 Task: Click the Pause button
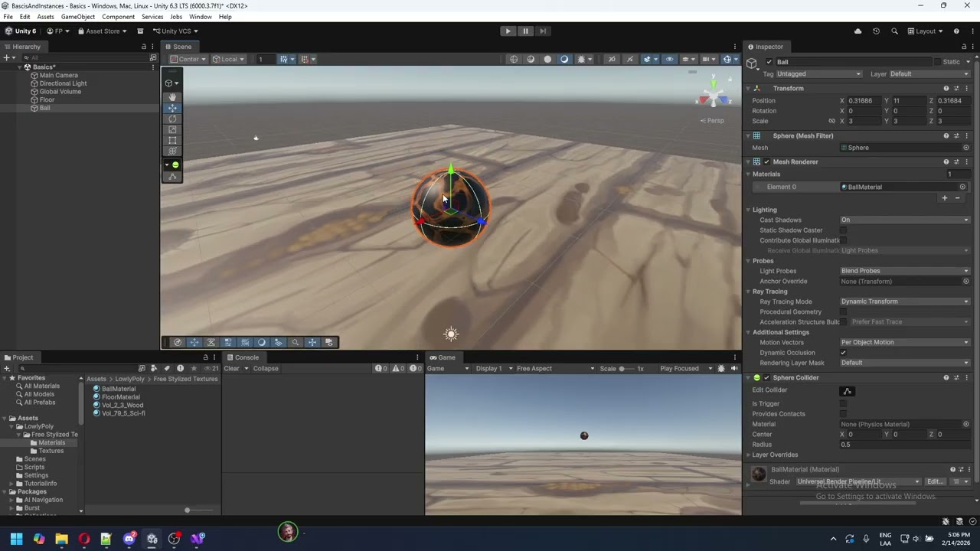tap(525, 31)
